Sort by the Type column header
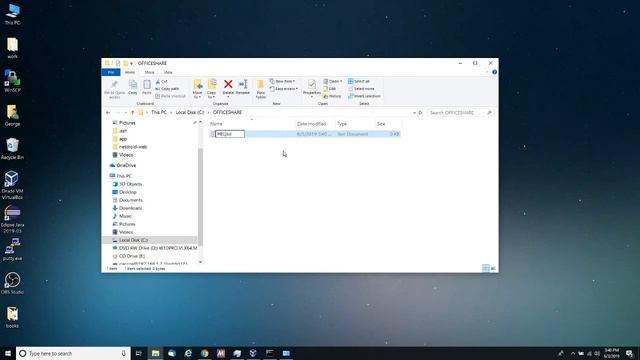Viewport: 640px width, 360px height. tap(355, 124)
